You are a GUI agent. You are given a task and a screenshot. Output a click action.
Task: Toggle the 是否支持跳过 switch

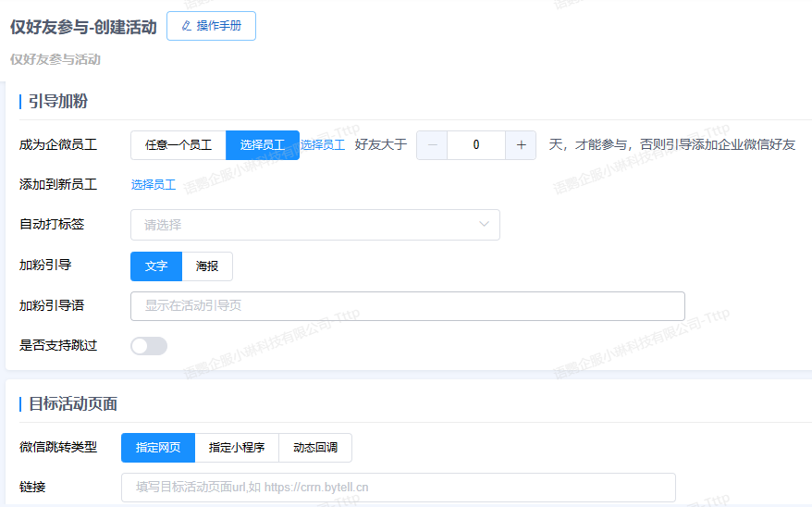tap(149, 346)
